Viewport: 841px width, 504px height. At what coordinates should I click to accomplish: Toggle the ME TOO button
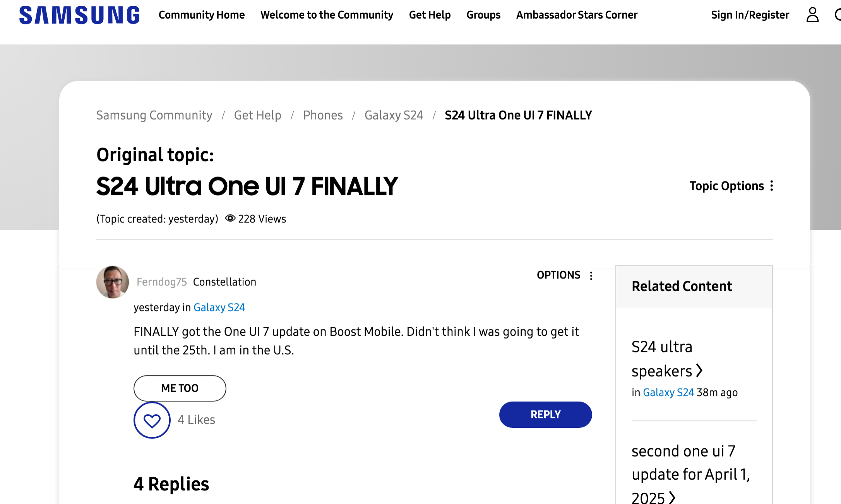point(180,388)
